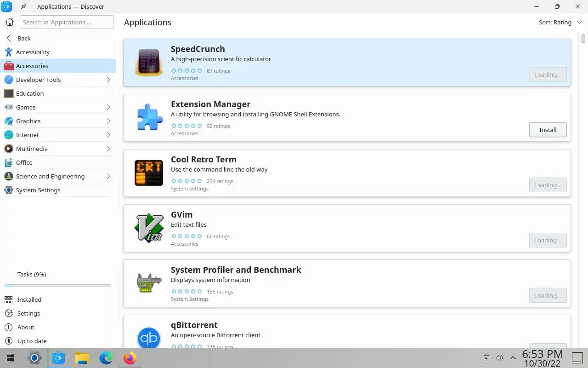
Task: Expand the Science and Engineering submenu arrow
Action: [108, 176]
